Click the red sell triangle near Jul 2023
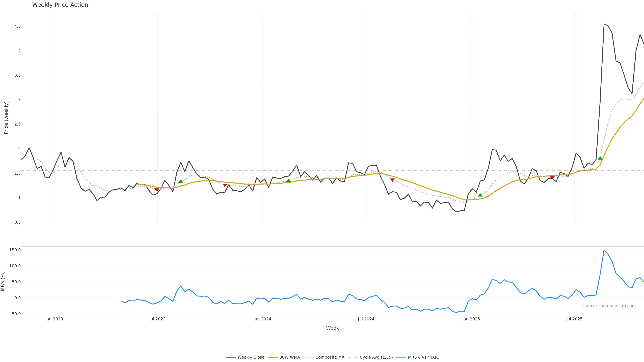This screenshot has height=362, width=644. (157, 190)
